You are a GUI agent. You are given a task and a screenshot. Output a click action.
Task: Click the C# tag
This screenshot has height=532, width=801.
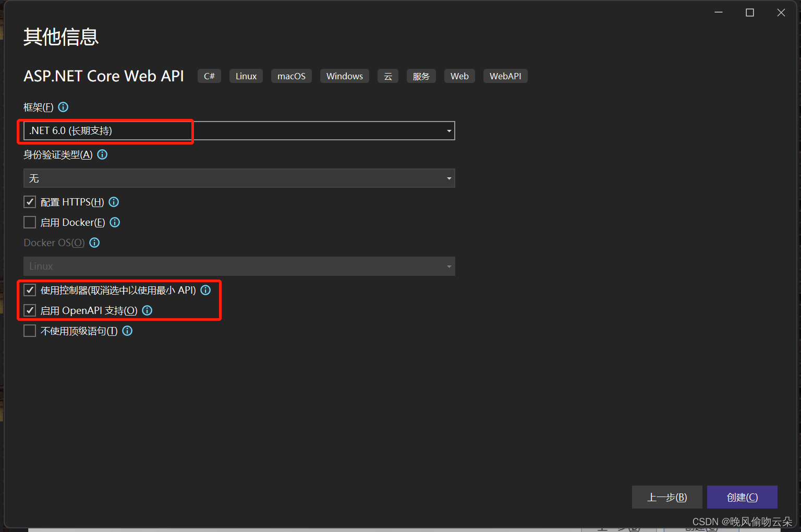[x=209, y=76]
